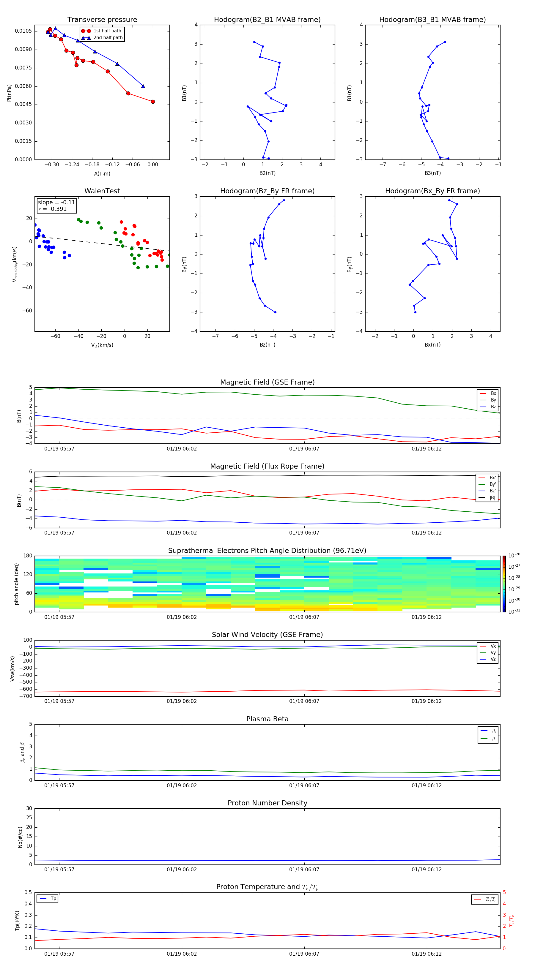Screen dimensions: 535x980
Task: Click '01/19 06:12' tick under Plasma Beta panel
Action: click(x=427, y=785)
